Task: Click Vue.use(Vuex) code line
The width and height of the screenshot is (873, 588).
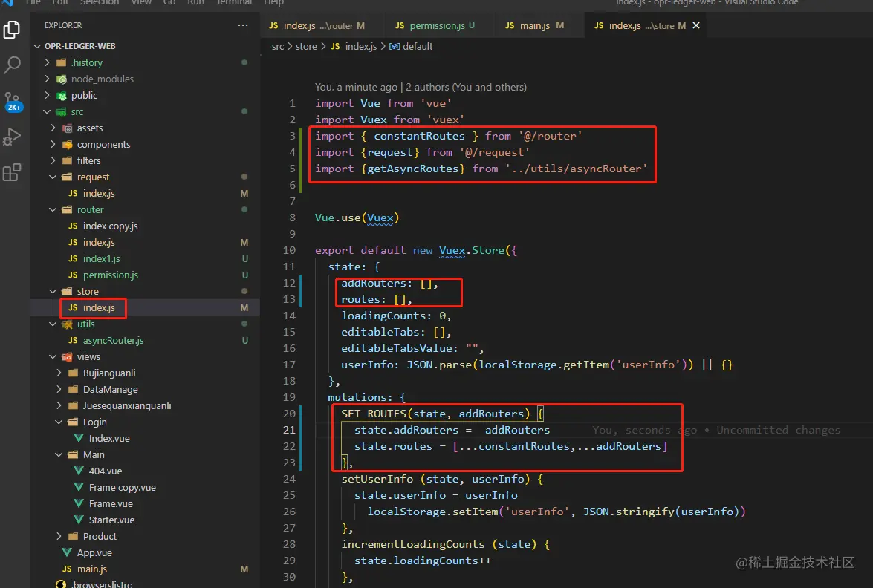Action: pos(357,218)
